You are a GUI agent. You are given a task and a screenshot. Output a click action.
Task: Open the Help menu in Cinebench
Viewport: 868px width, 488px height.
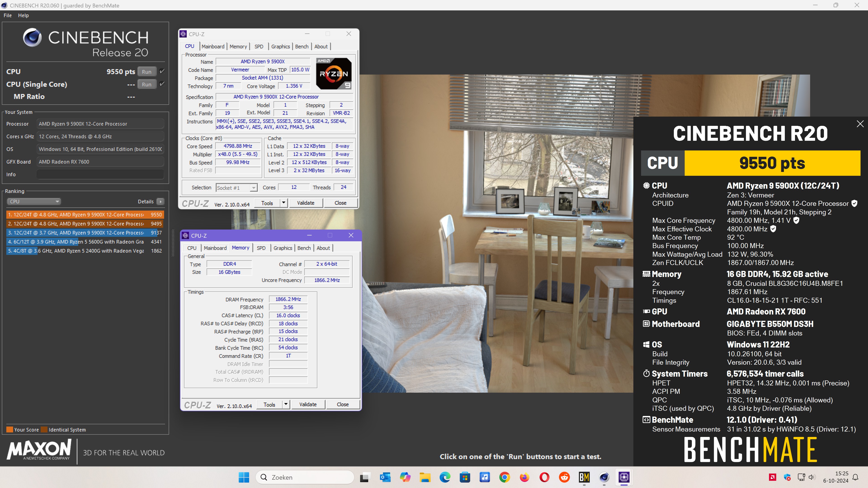tap(23, 16)
